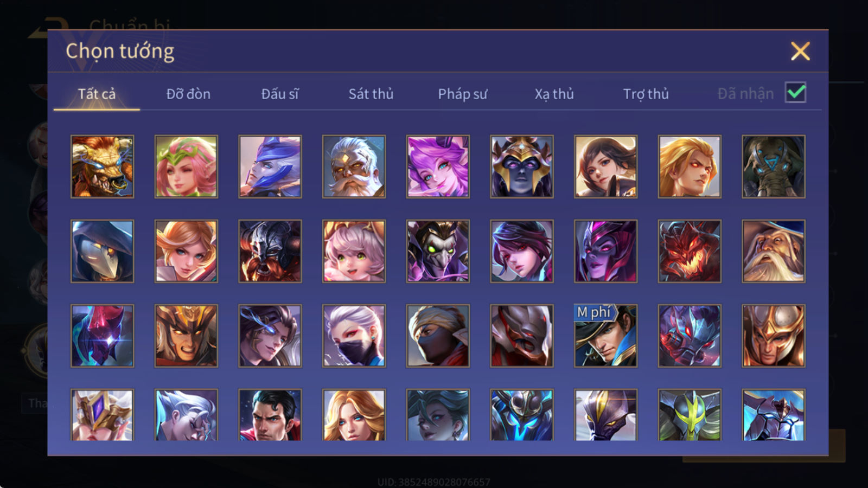
Task: Uncheck the 'Đã nhận' checkbox
Action: tap(795, 93)
